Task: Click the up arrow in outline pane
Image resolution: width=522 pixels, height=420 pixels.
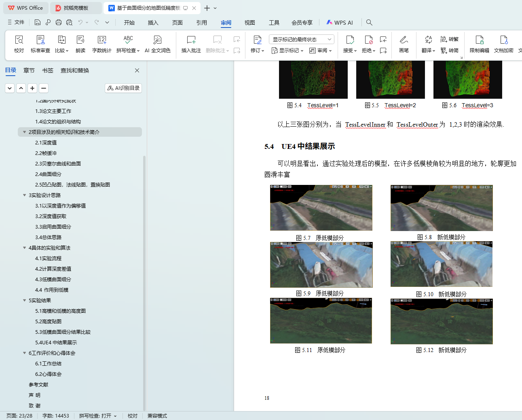Action: click(x=21, y=88)
